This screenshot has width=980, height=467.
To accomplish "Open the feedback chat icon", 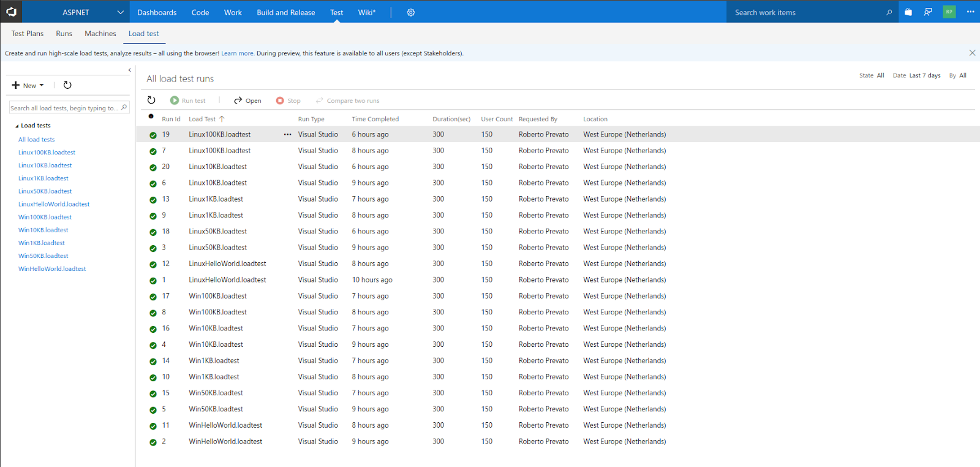I will [x=928, y=12].
